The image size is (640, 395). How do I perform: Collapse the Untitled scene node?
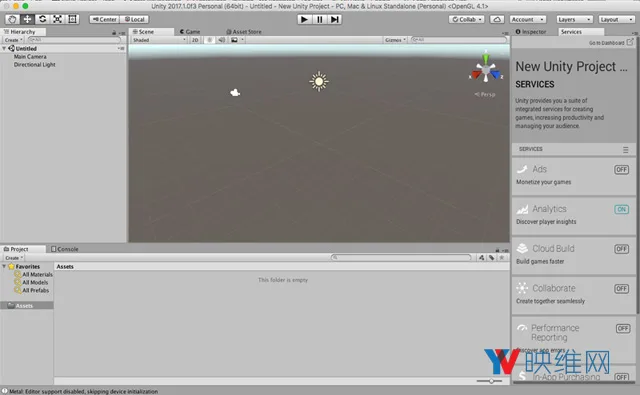(4, 48)
